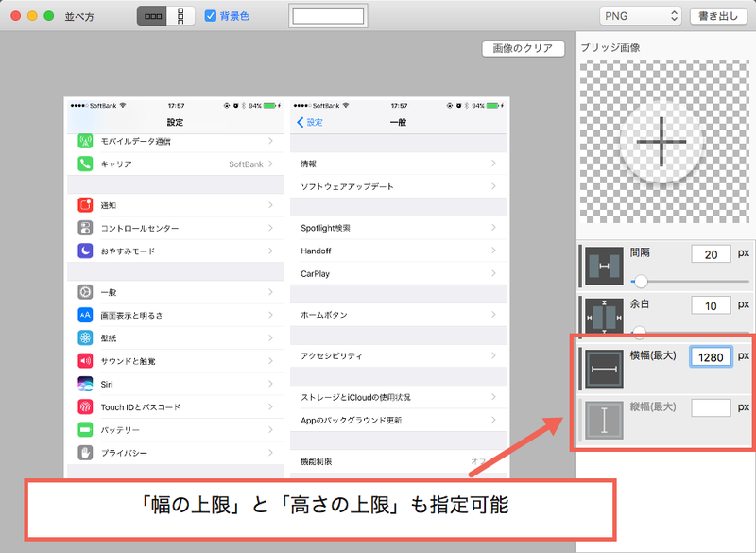Click the 情報 row text
The width and height of the screenshot is (756, 553).
[x=309, y=164]
